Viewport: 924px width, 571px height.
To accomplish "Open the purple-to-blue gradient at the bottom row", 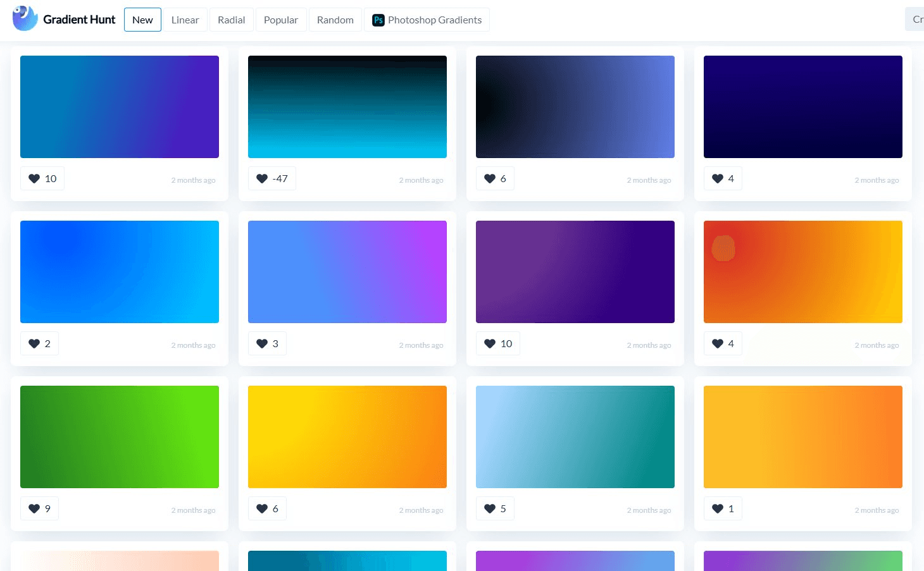I will point(575,561).
